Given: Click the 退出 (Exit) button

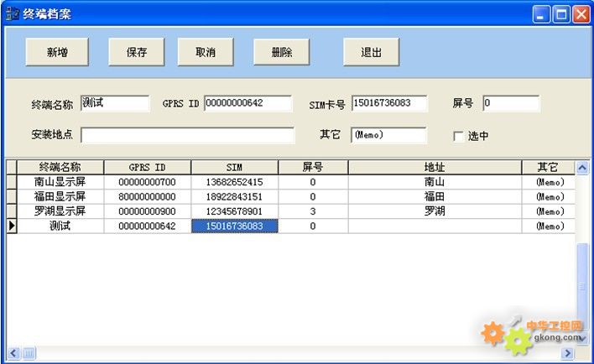Looking at the screenshot, I should pyautogui.click(x=371, y=52).
